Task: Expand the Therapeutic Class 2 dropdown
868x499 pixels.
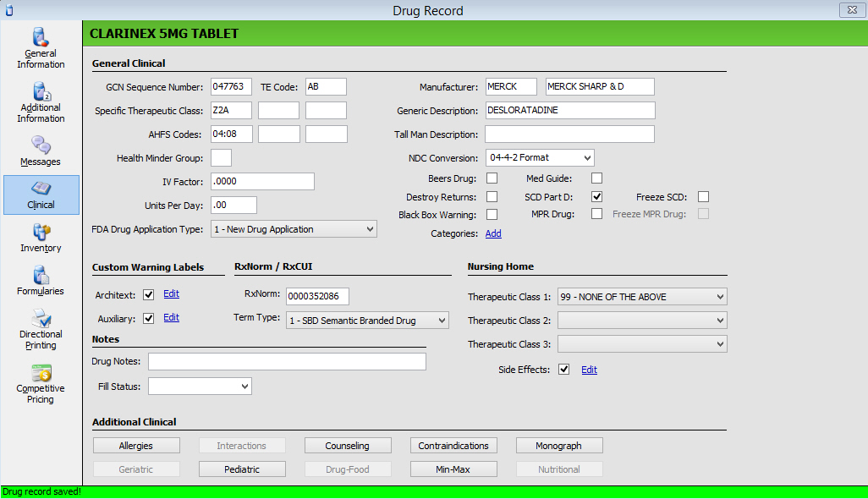Action: [642, 321]
